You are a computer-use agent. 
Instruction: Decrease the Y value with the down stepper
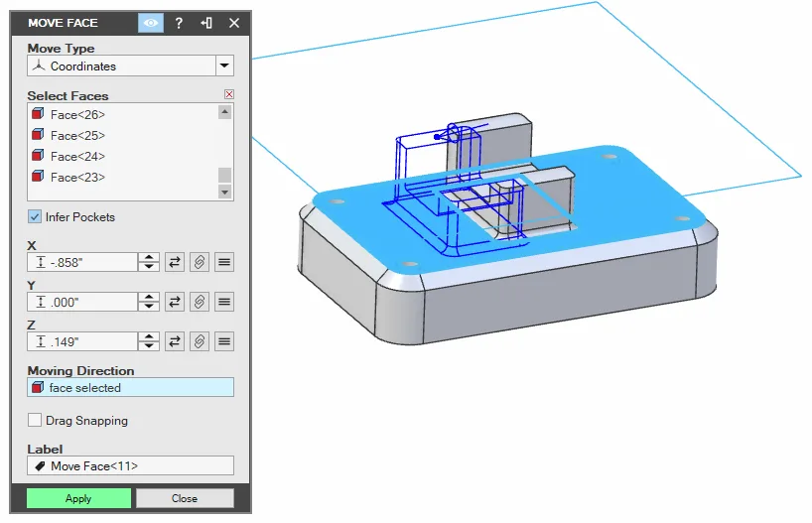pyautogui.click(x=149, y=307)
